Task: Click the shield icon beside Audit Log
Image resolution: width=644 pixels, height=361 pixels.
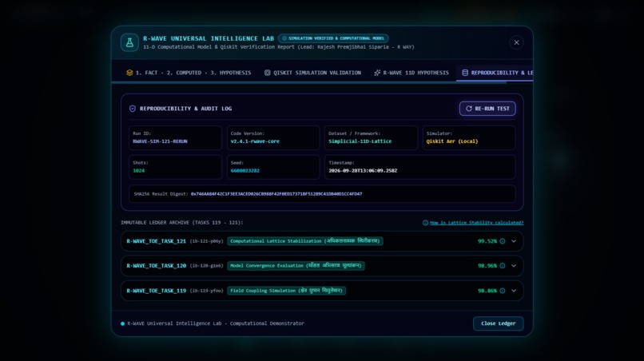Action: (133, 109)
